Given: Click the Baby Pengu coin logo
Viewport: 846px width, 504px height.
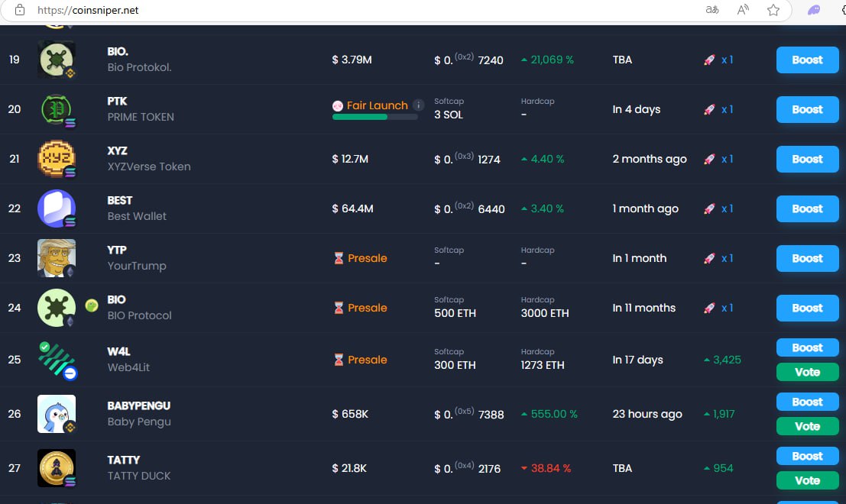Looking at the screenshot, I should click(x=57, y=413).
